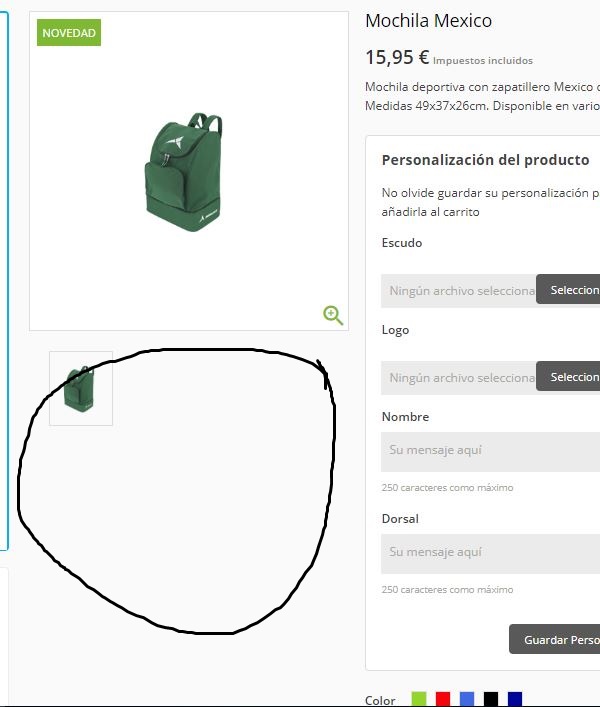
Task: Choose a file with Escudo Seleccionar button
Action: click(x=568, y=289)
